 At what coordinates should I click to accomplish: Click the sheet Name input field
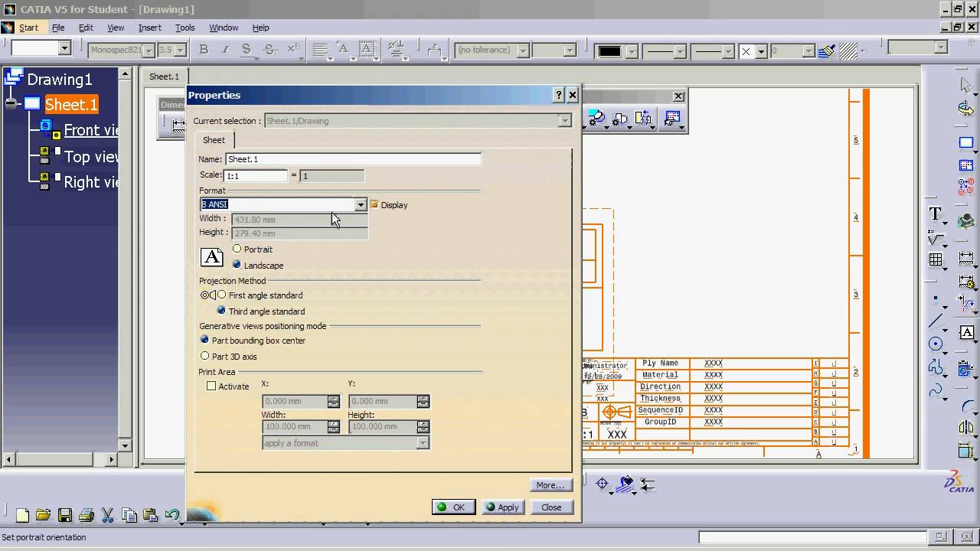click(353, 159)
